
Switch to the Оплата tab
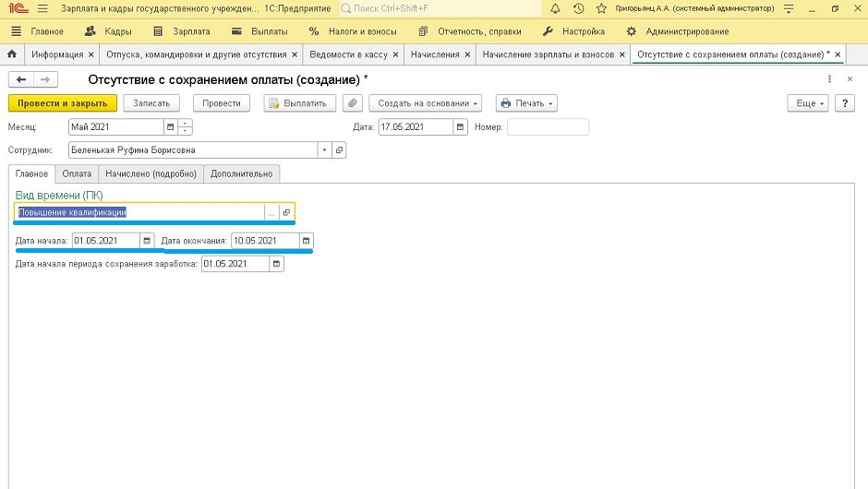point(77,173)
